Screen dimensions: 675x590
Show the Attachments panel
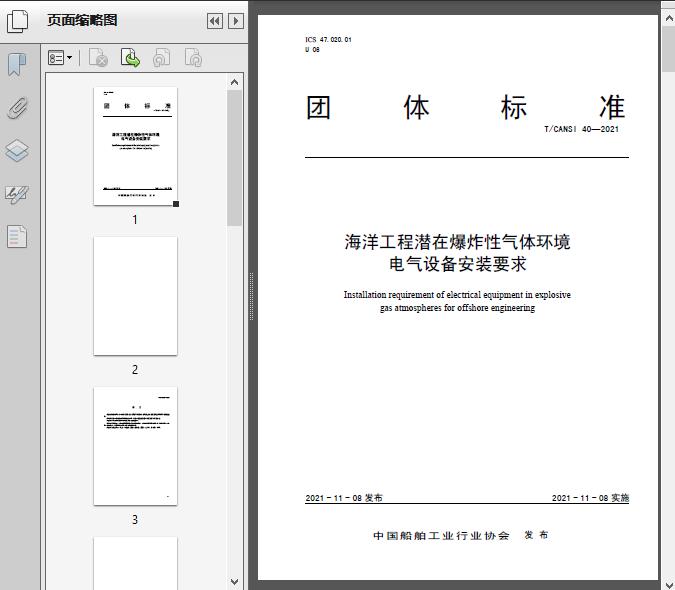point(17,108)
